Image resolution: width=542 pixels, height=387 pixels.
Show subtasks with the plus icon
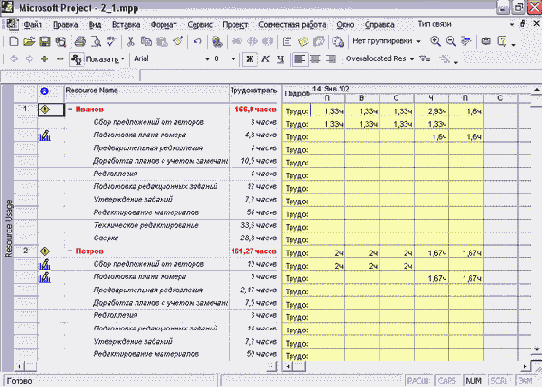click(x=44, y=59)
